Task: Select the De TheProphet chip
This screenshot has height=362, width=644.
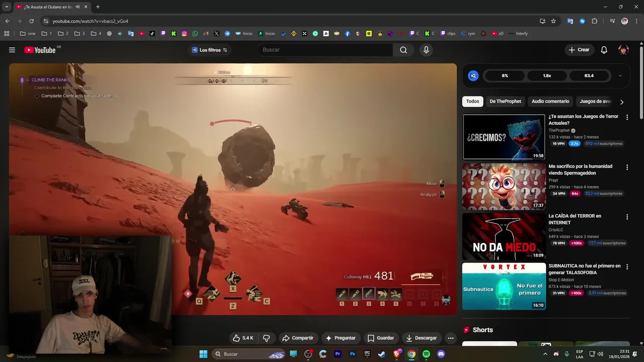Action: [505, 101]
